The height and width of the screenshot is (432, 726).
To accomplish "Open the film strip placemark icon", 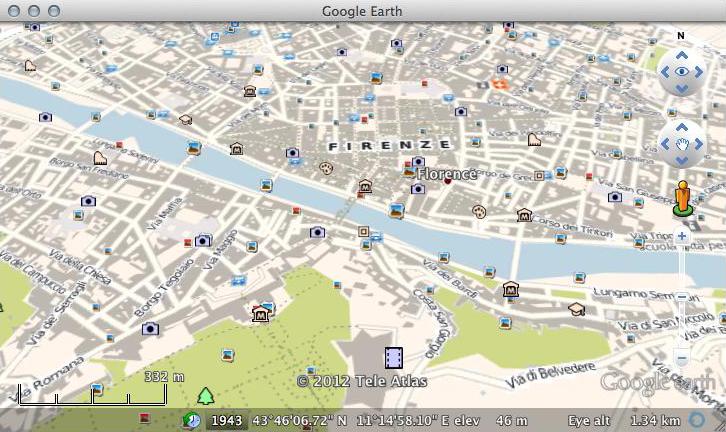I will click(x=394, y=358).
